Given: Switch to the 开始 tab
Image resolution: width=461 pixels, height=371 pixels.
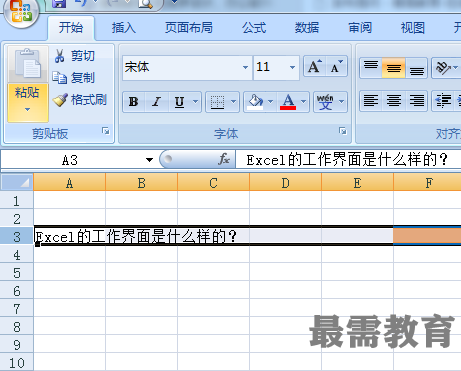Looking at the screenshot, I should point(71,27).
